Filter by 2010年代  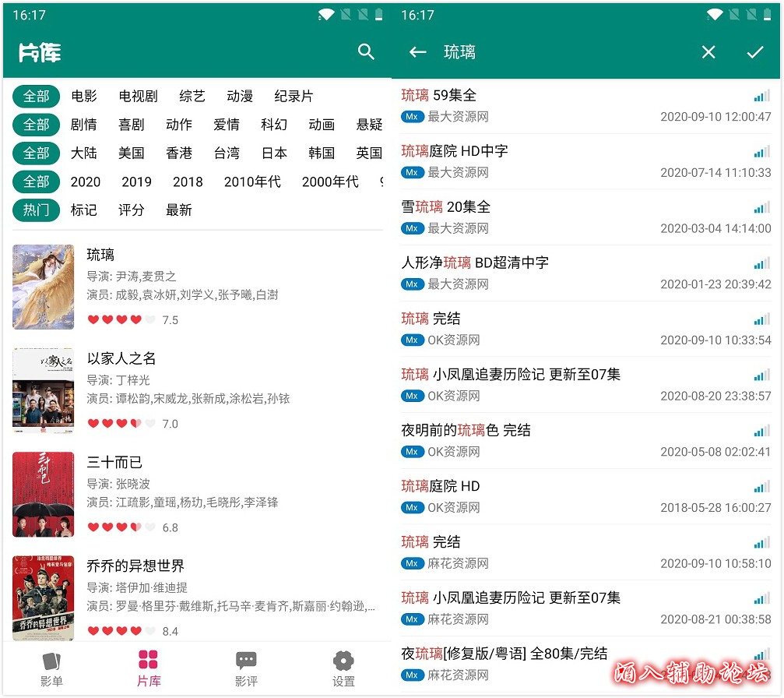252,182
